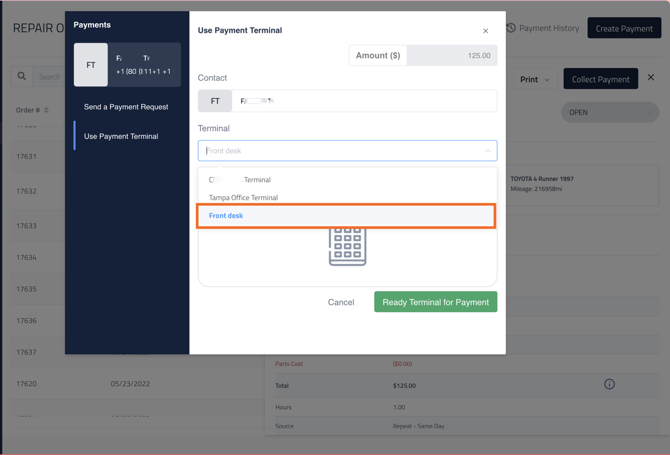Sort by the Order # column arrows

pyautogui.click(x=46, y=110)
